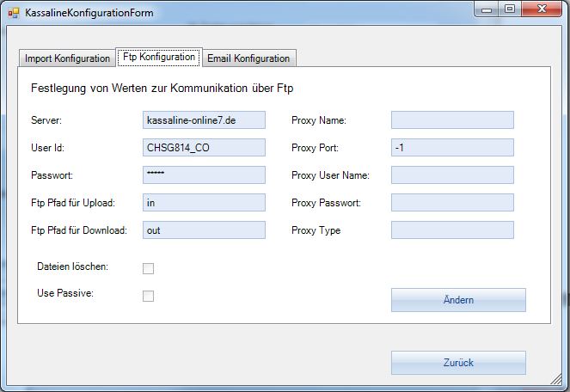Focus the User Id text field

[x=205, y=148]
